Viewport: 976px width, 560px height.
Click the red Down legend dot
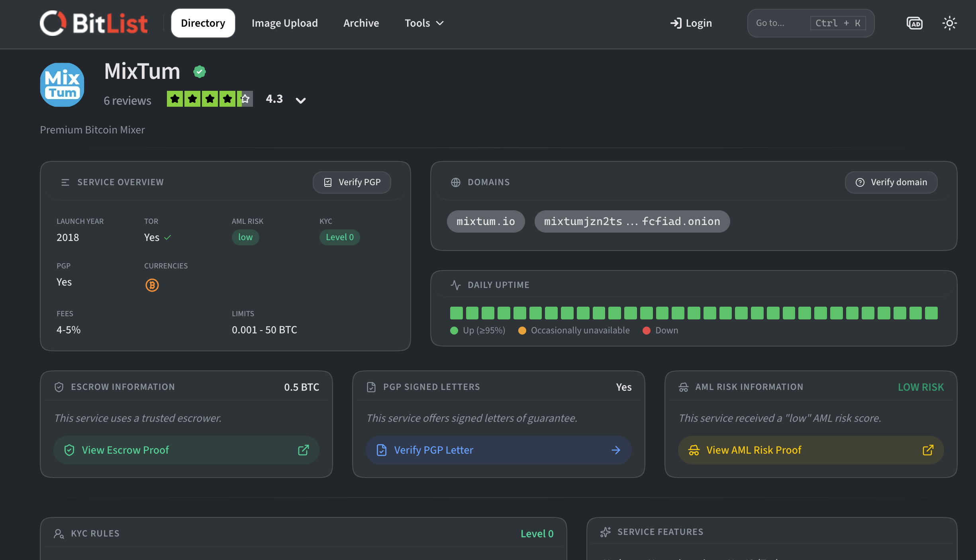click(x=647, y=331)
